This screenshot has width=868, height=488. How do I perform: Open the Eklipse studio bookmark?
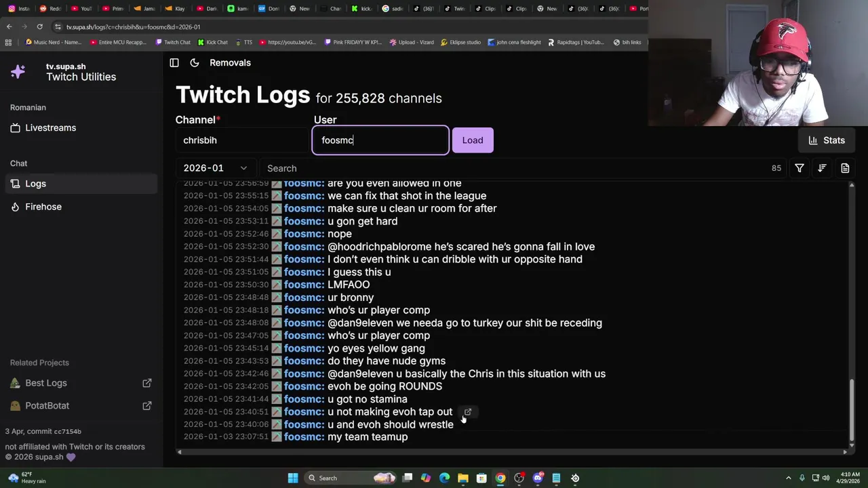(460, 42)
